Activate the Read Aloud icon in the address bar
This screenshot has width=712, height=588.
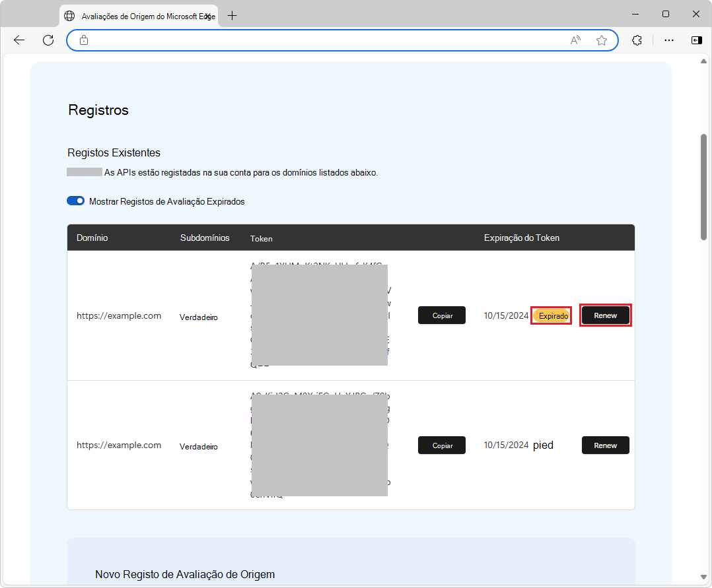tap(575, 40)
